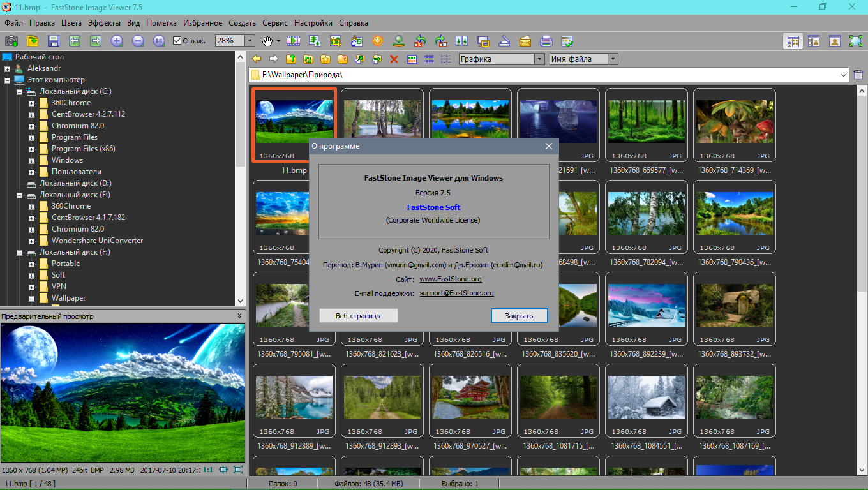Open the www.FastStone.org link
The width and height of the screenshot is (868, 490).
451,279
